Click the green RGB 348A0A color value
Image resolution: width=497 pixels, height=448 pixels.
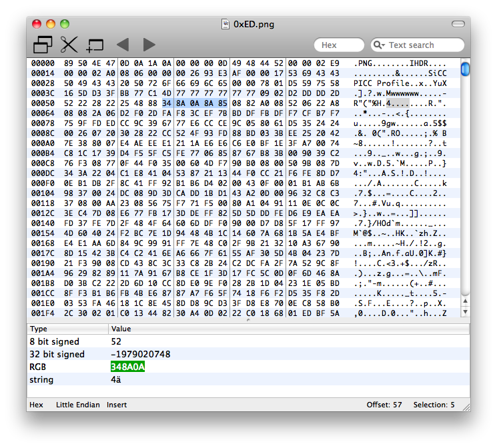click(128, 367)
